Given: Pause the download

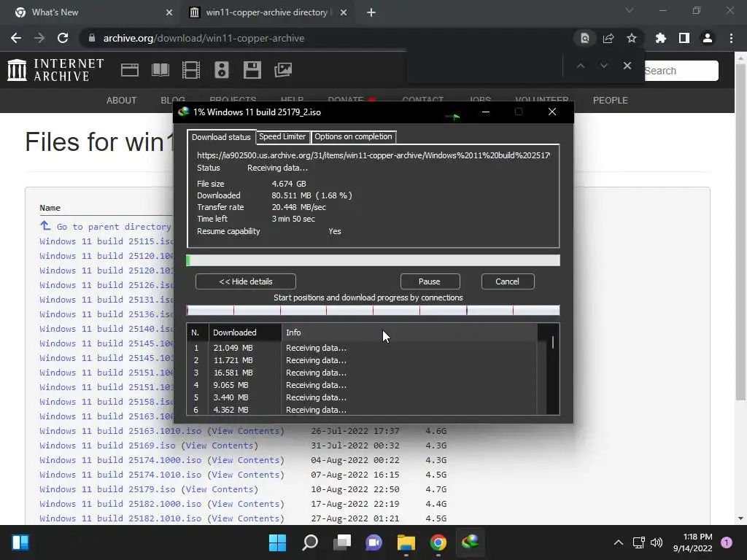Looking at the screenshot, I should tap(430, 281).
